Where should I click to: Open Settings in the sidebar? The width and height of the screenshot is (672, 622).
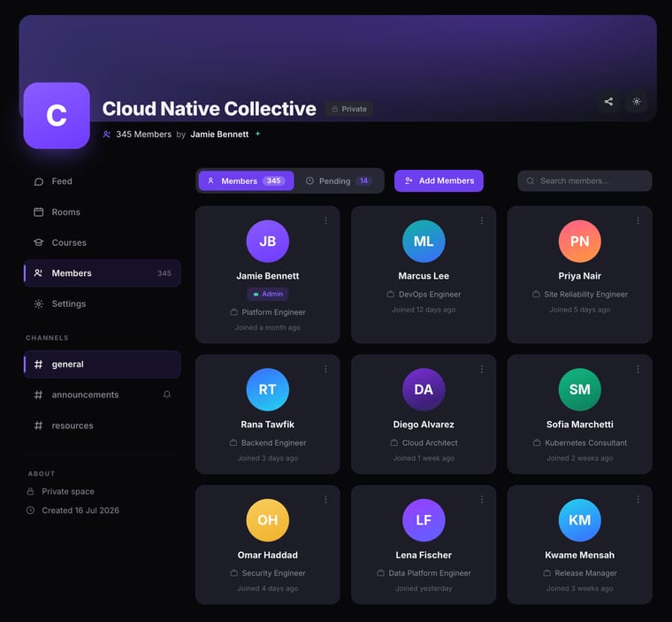pos(102,303)
